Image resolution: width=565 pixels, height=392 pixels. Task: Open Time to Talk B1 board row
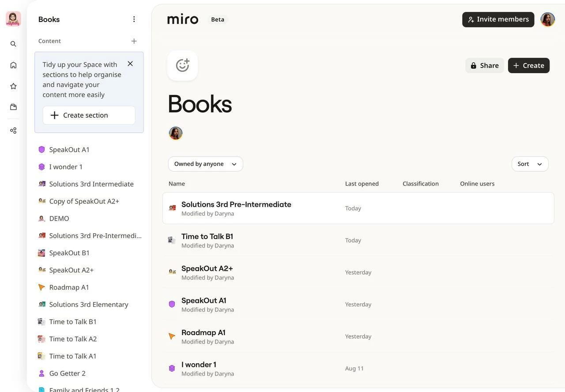pyautogui.click(x=358, y=240)
